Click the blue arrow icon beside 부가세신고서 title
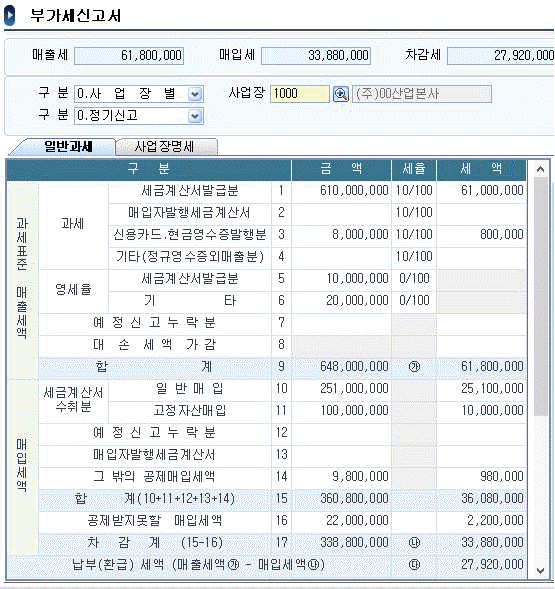The width and height of the screenshot is (555, 589). [x=9, y=16]
